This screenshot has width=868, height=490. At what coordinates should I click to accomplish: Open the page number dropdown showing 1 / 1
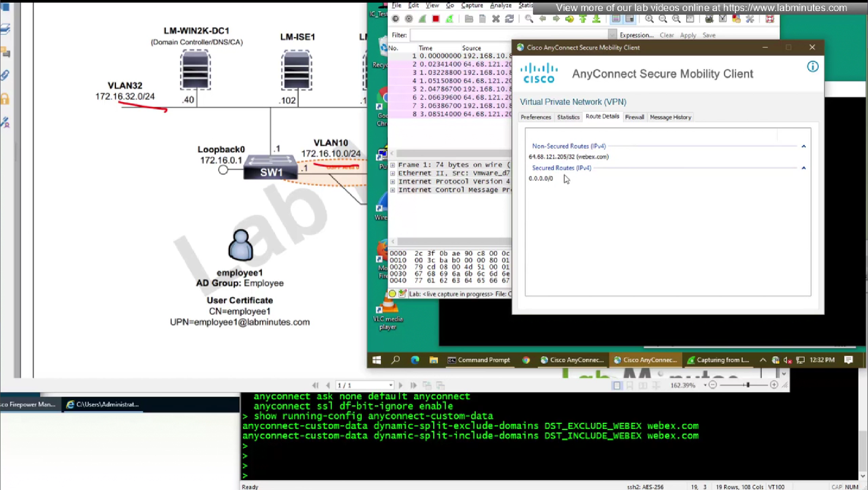(390, 385)
